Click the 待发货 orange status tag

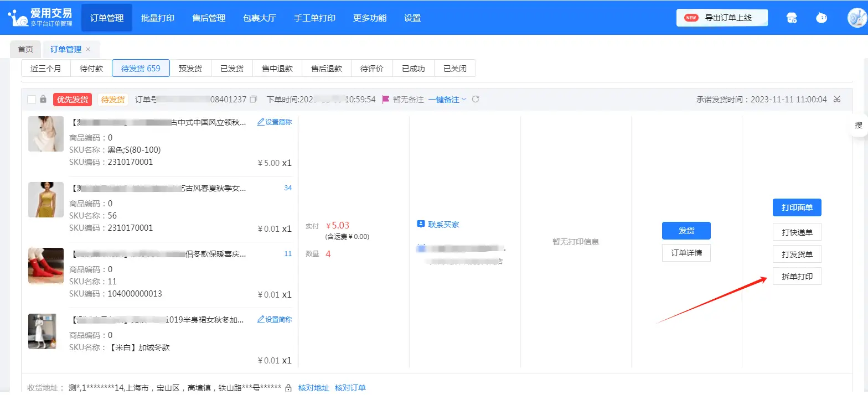point(113,100)
